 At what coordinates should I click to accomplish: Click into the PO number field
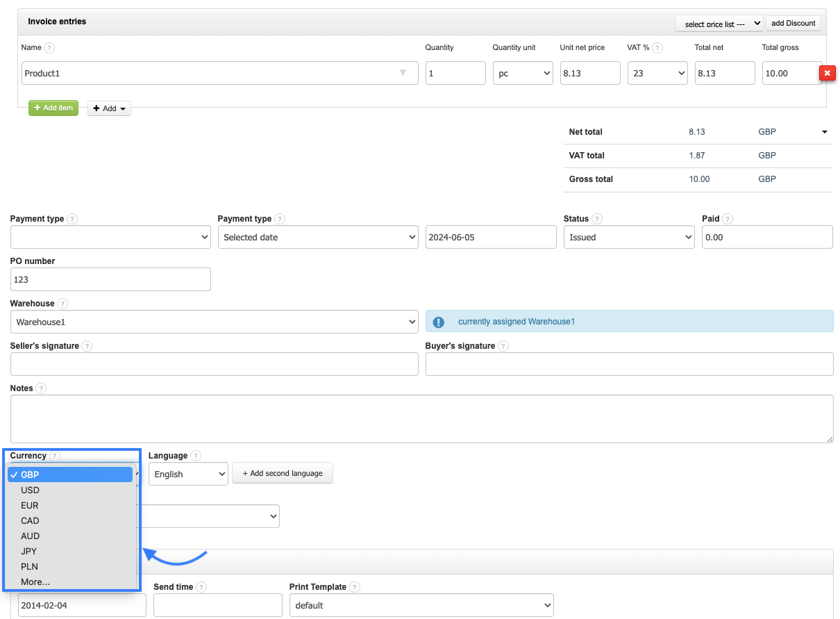pos(110,279)
